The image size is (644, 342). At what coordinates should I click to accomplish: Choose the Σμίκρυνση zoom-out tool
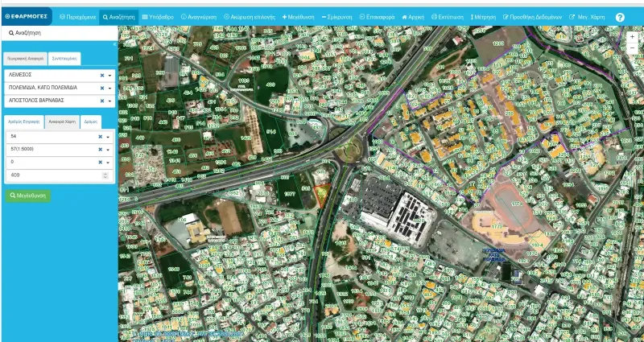[336, 17]
